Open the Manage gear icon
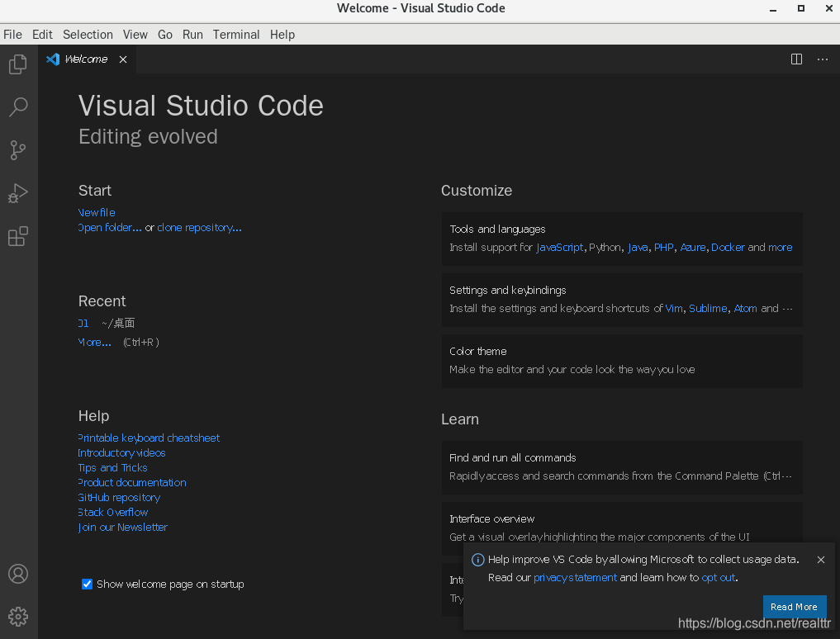The width and height of the screenshot is (840, 639). pyautogui.click(x=18, y=616)
